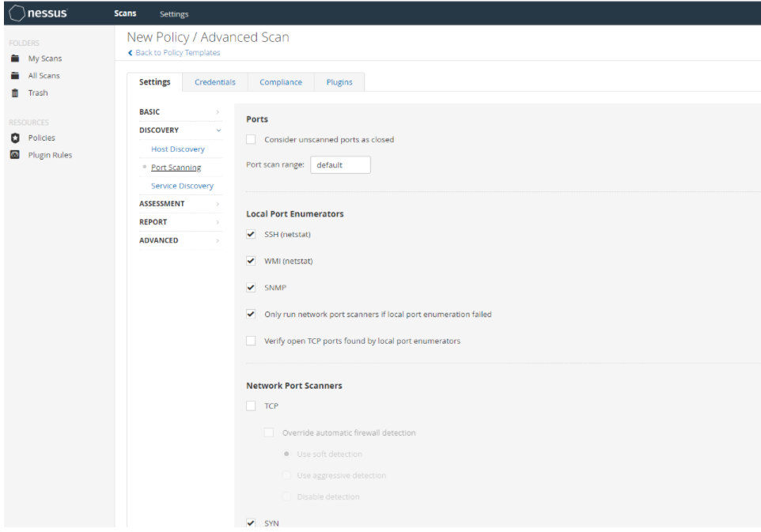The height and width of the screenshot is (532, 761).
Task: Click the Policies shield icon
Action: pos(15,138)
